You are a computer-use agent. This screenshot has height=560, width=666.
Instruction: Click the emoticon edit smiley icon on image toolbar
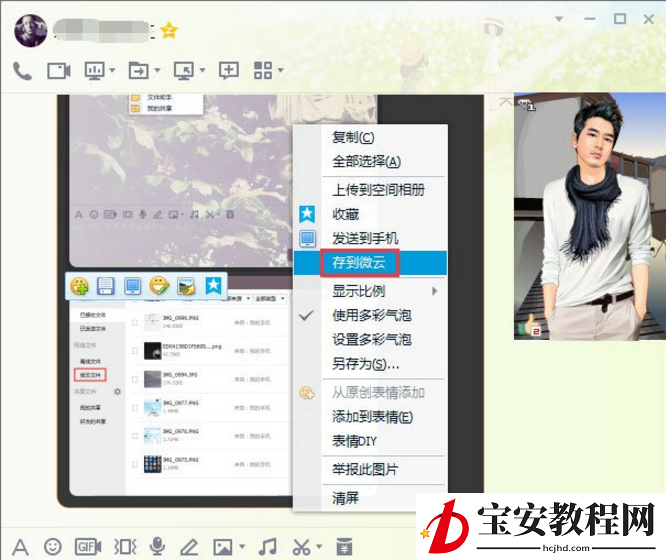pyautogui.click(x=159, y=286)
